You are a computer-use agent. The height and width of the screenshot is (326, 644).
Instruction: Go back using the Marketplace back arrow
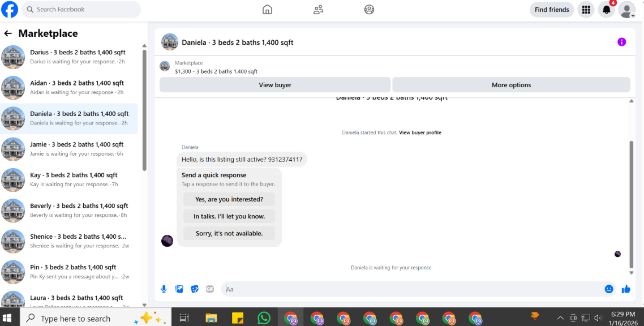click(x=8, y=33)
